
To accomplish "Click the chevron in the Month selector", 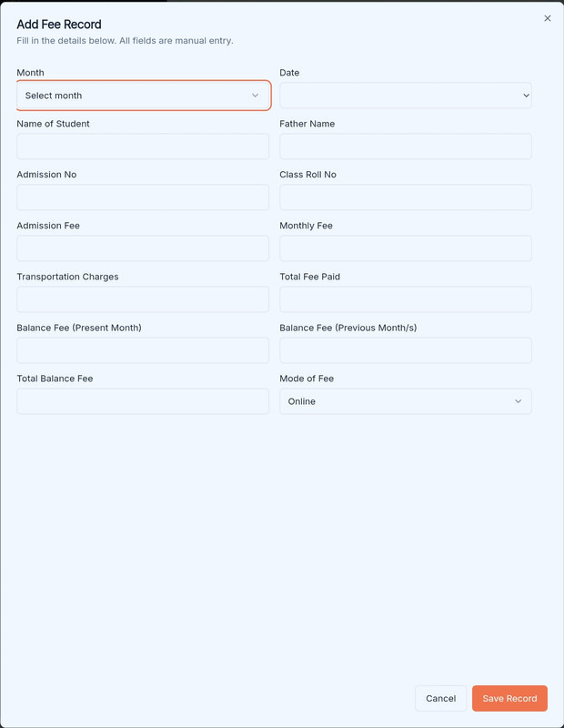I will [255, 96].
